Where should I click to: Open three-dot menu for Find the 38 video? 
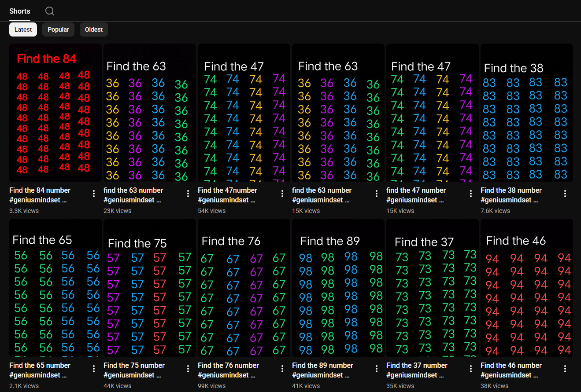point(565,194)
